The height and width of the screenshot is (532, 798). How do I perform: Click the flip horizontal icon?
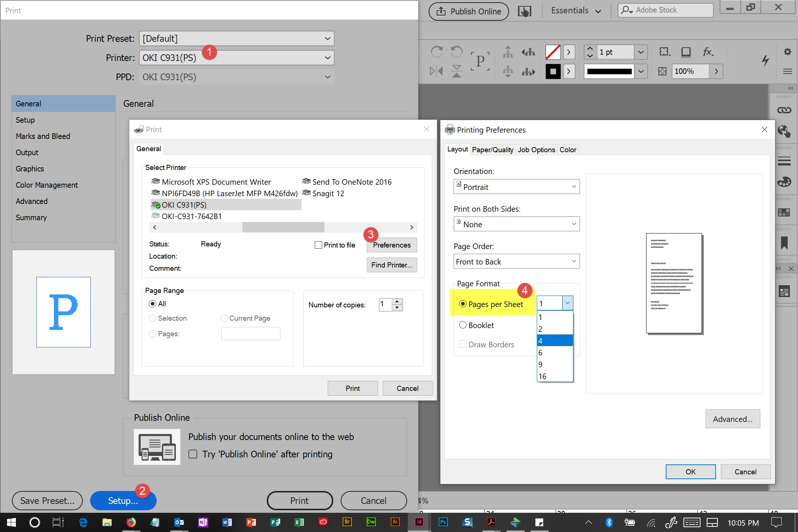436,71
